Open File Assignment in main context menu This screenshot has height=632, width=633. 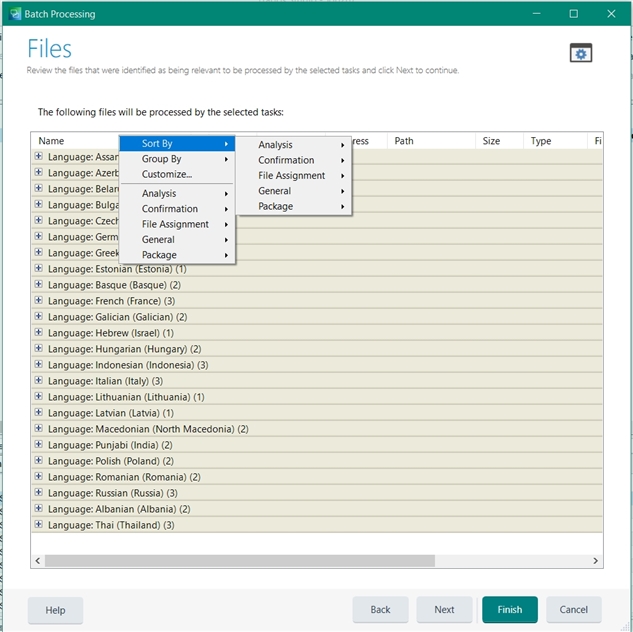[177, 224]
